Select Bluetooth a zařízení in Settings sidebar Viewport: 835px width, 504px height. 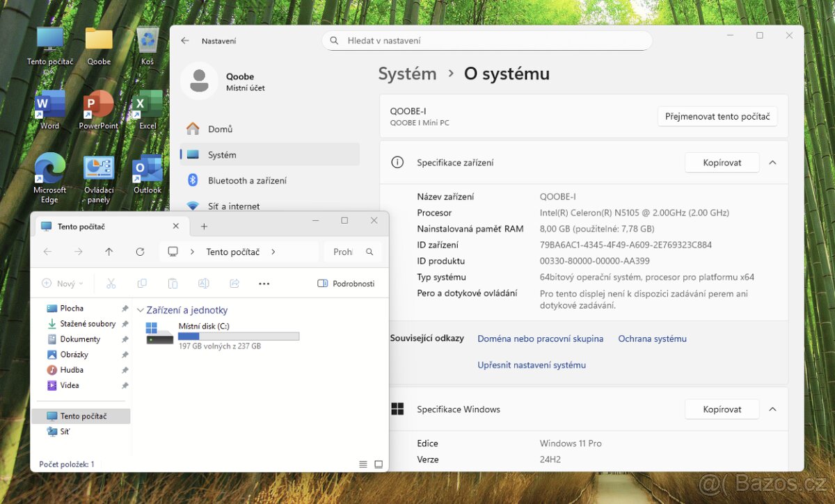coord(247,181)
